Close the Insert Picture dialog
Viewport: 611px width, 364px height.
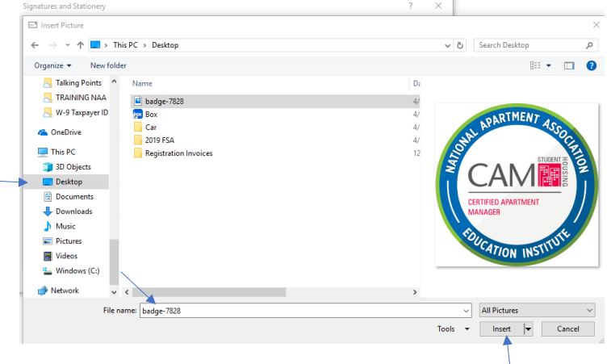tap(596, 25)
